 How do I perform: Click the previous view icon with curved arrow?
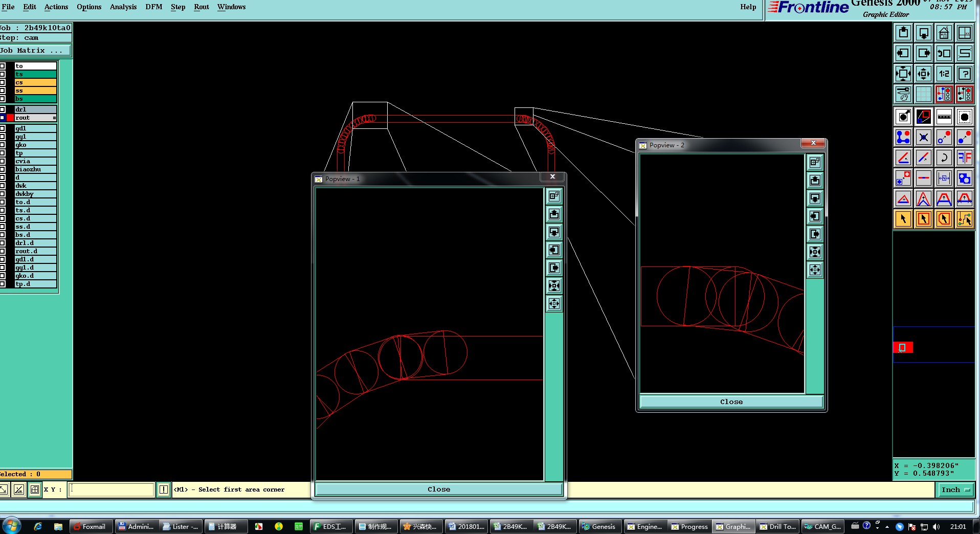944,53
